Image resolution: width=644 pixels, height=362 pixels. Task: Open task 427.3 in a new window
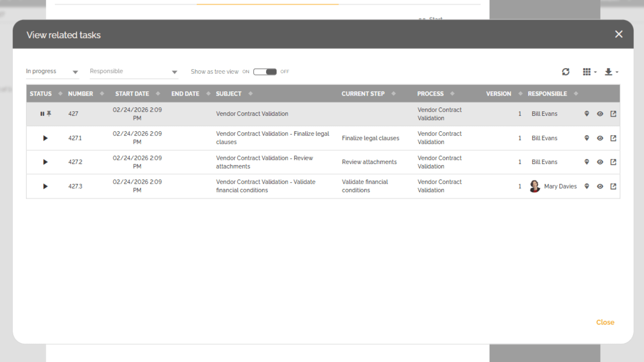[613, 186]
